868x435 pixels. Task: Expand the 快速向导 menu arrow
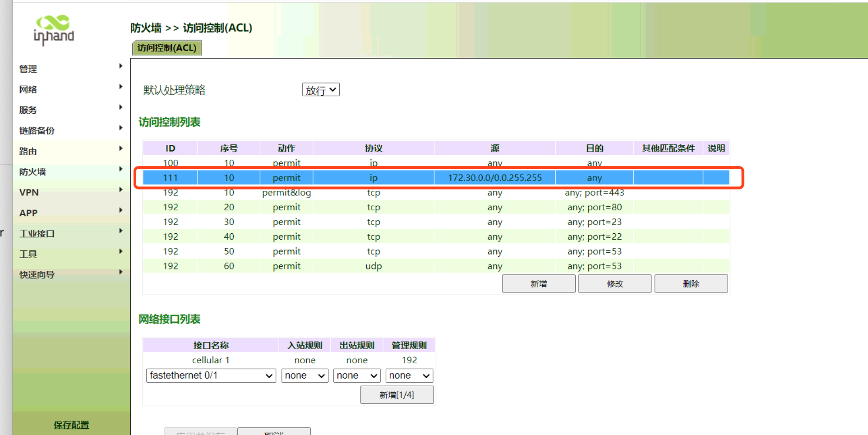coord(120,272)
